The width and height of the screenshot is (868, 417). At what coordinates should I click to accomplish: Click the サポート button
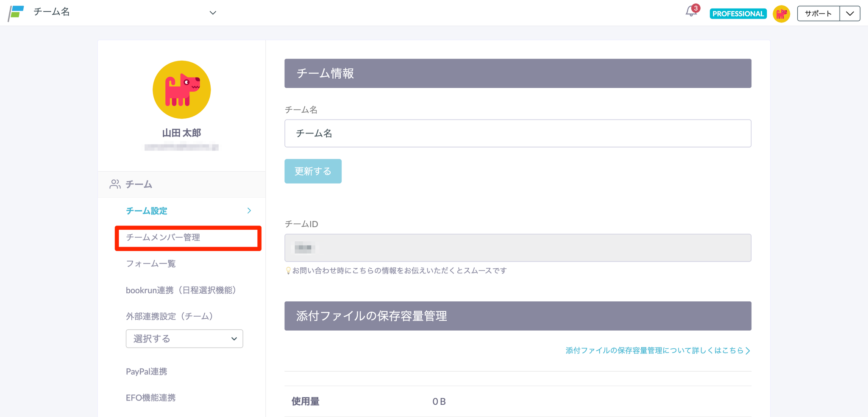(818, 14)
